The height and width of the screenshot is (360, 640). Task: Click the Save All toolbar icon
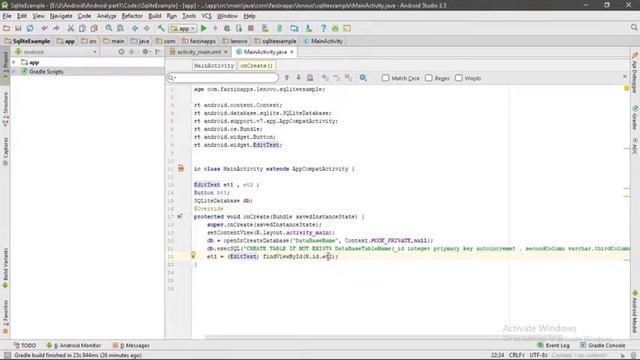tap(18, 29)
